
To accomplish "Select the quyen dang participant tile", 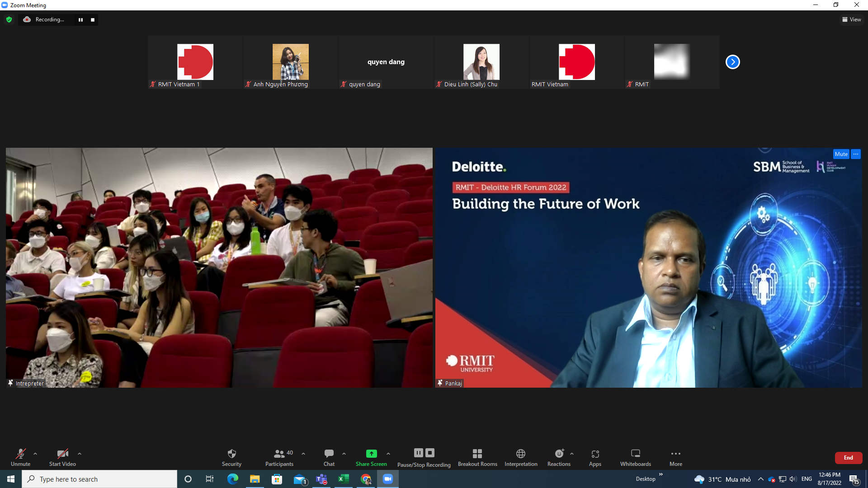I will (x=386, y=62).
